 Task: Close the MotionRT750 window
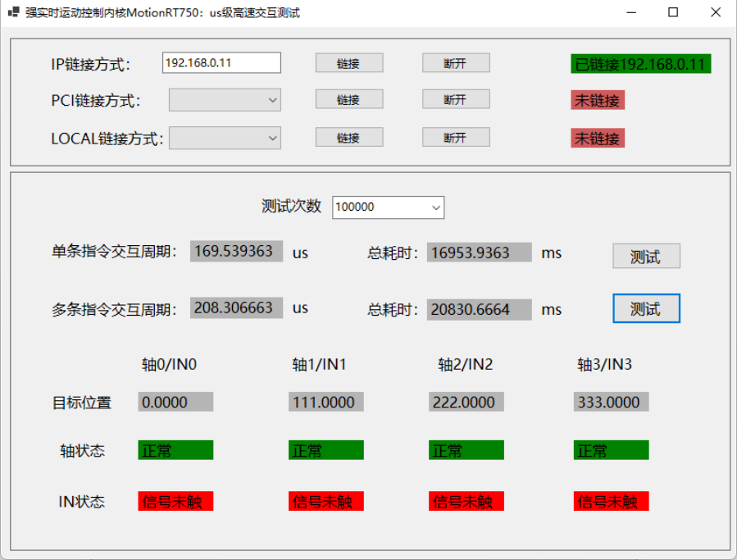click(x=716, y=12)
